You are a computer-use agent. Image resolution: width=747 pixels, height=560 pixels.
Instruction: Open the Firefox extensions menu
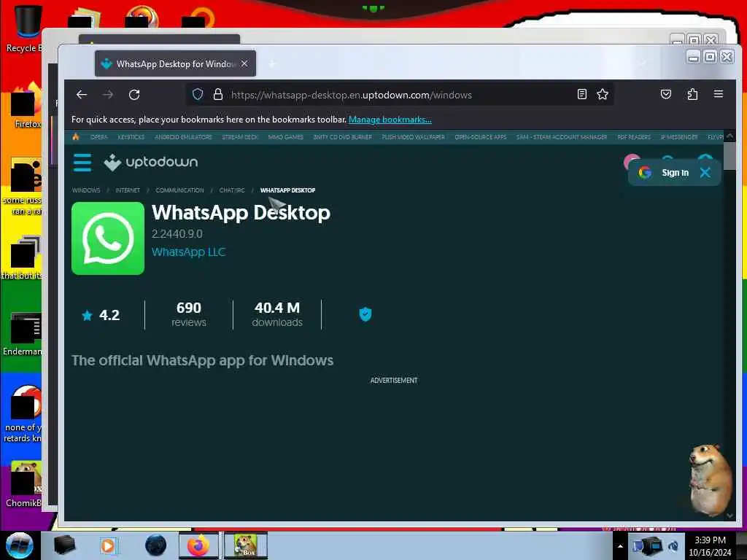tap(692, 94)
